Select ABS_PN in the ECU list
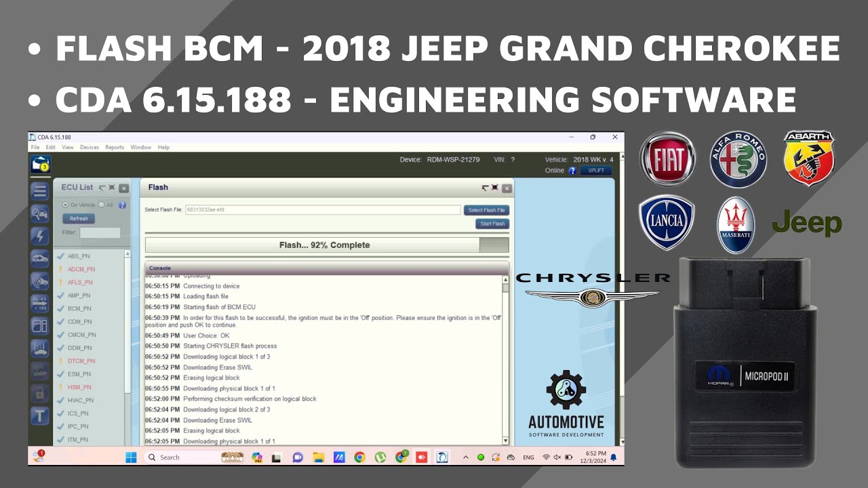Image resolution: width=868 pixels, height=488 pixels. coord(79,256)
